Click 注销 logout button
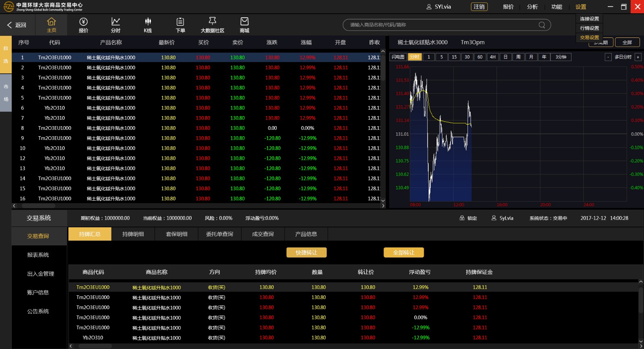Screen dimensions: 644x349 click(x=479, y=7)
